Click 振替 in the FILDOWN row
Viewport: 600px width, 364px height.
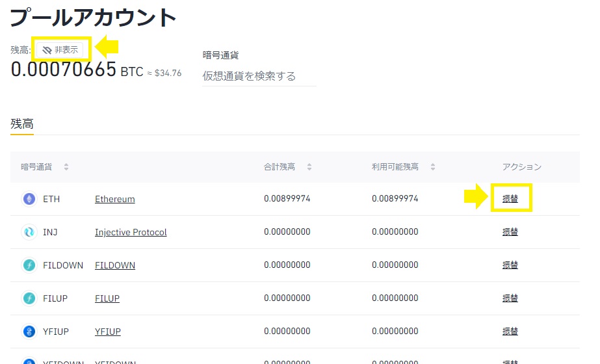pos(510,265)
